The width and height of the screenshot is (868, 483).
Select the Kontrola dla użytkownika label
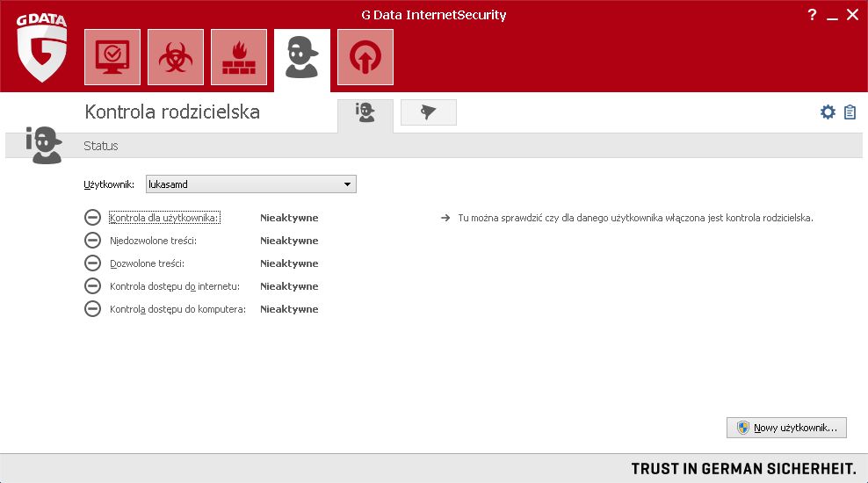[x=164, y=218]
